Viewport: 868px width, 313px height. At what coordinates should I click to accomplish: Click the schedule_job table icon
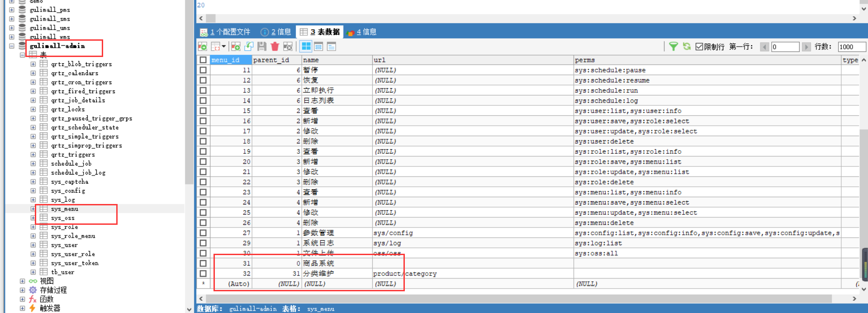tap(44, 163)
